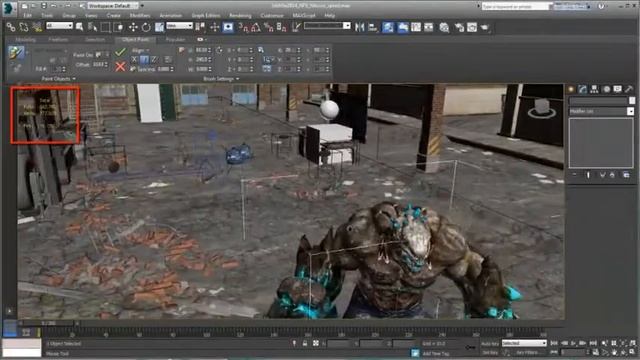Open the Curve Editor icon
This screenshot has height=360, width=640.
point(416,27)
